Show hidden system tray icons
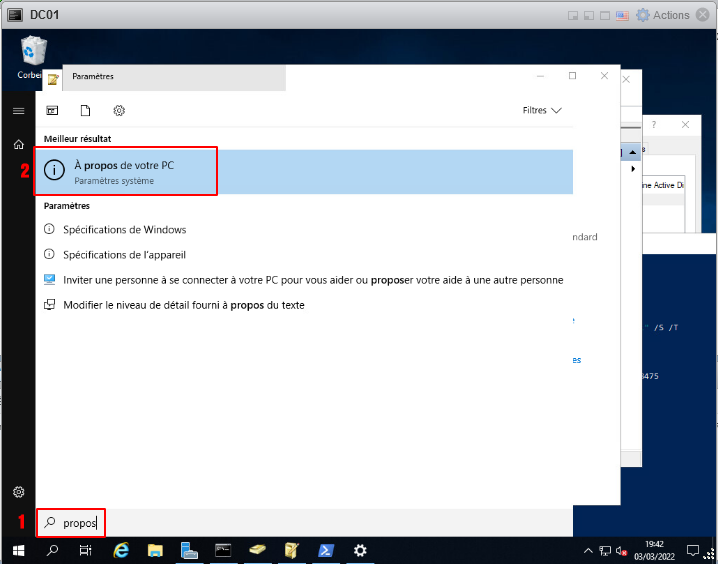718x564 pixels. [x=588, y=551]
